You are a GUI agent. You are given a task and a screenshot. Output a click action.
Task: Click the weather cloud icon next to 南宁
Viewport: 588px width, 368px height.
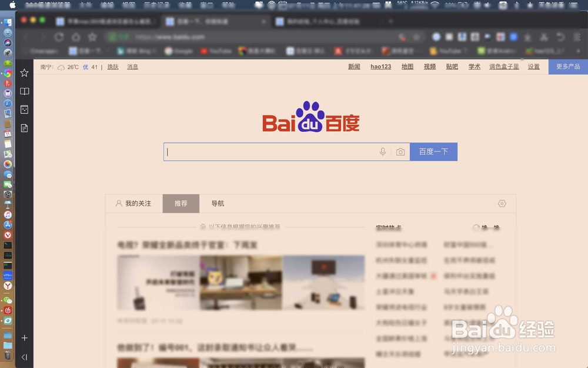(61, 67)
